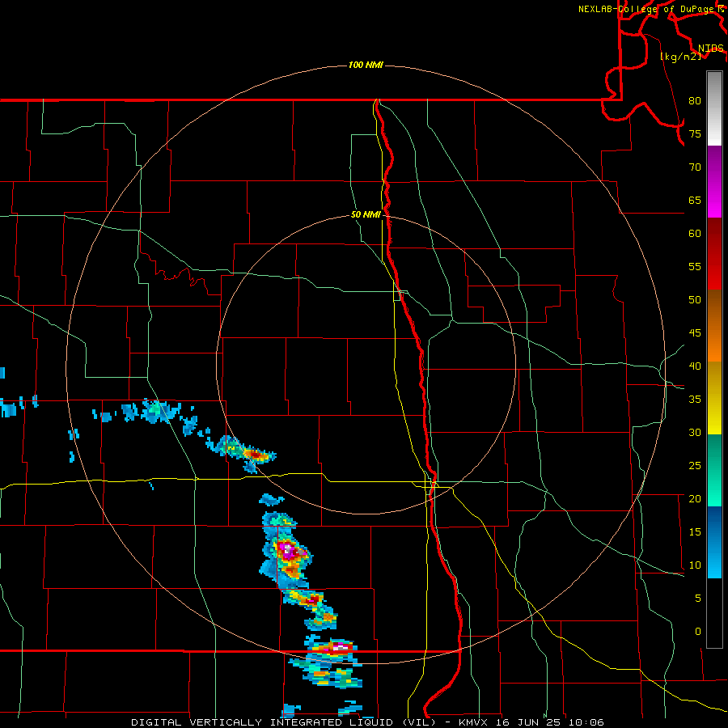Screen dimensions: 728x728
Task: Click the scale value 35
Action: (x=695, y=400)
